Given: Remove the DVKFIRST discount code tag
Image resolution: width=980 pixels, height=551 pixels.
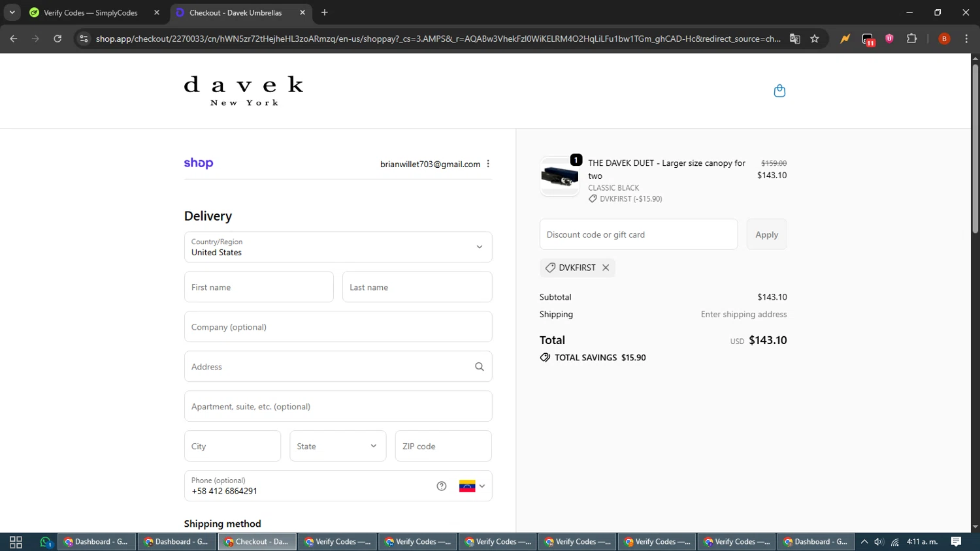Looking at the screenshot, I should (x=606, y=268).
